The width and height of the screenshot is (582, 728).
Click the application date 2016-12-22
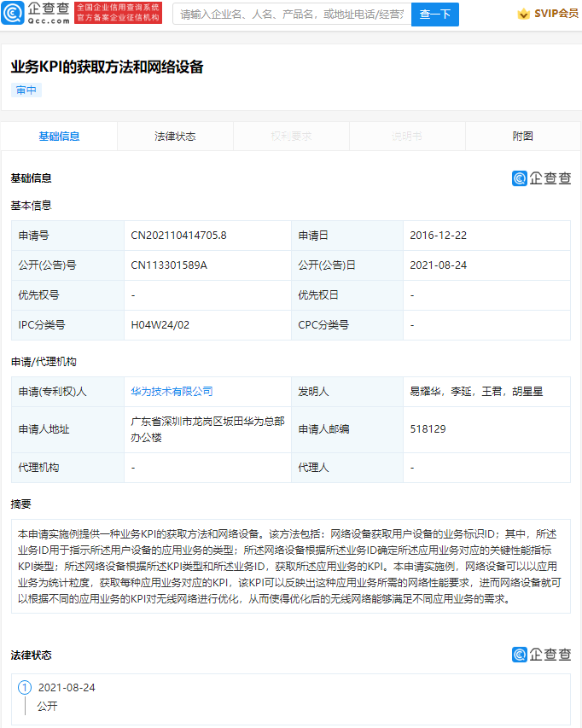point(438,236)
